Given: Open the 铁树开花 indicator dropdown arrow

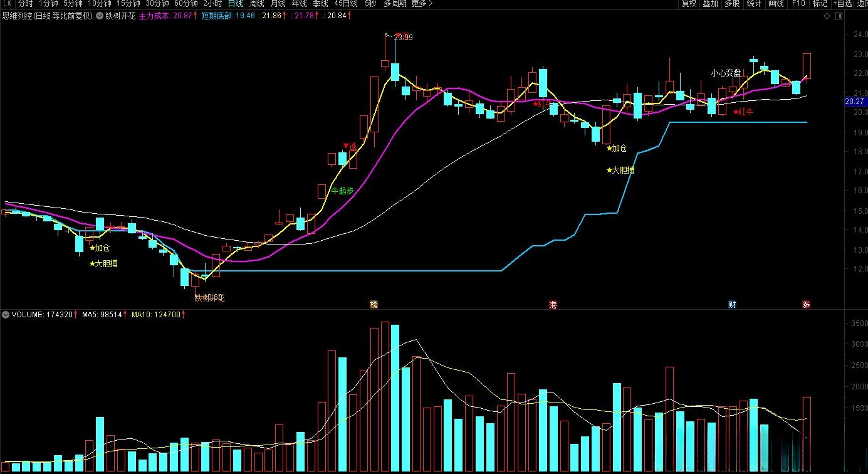Looking at the screenshot, I should [x=100, y=15].
